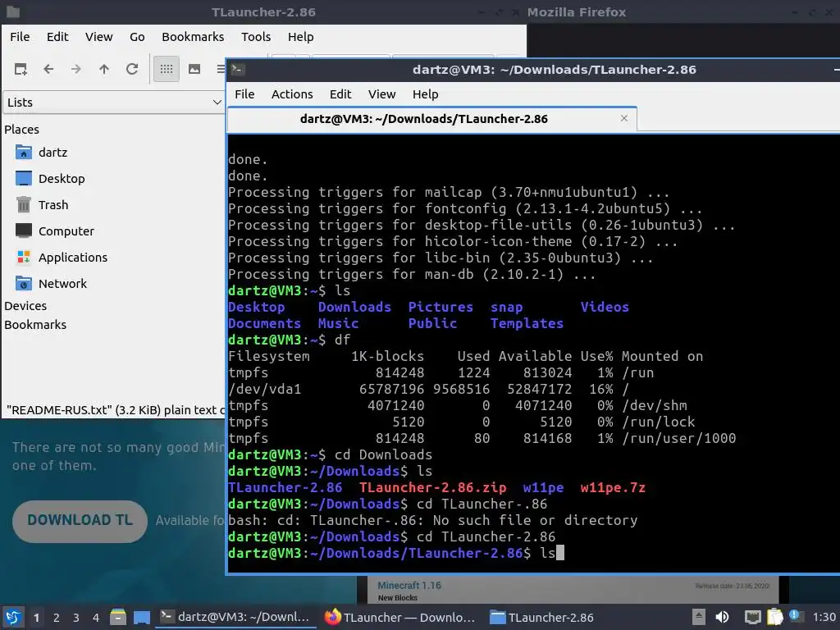The height and width of the screenshot is (630, 840).
Task: Click show desktop icon in panel
Action: tap(142, 618)
